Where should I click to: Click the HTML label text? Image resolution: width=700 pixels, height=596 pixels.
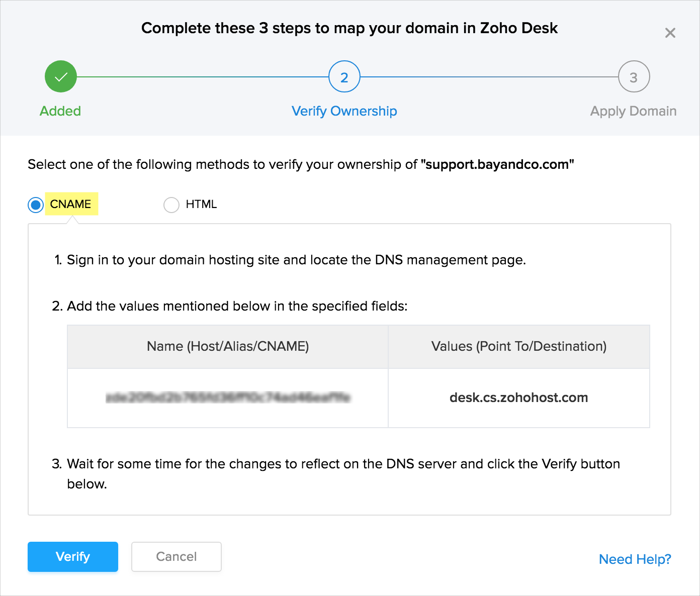[201, 204]
